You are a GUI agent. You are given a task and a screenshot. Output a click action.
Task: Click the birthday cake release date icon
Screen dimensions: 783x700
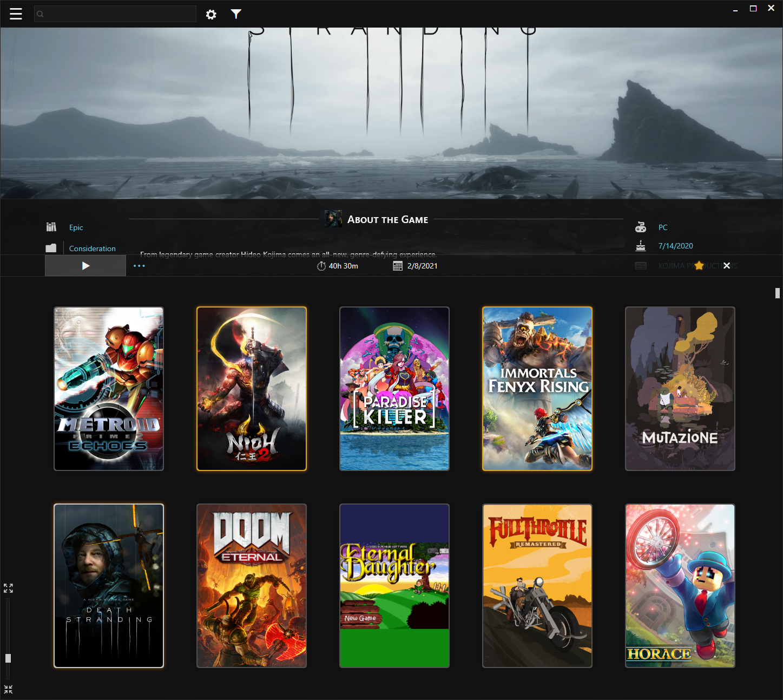641,246
